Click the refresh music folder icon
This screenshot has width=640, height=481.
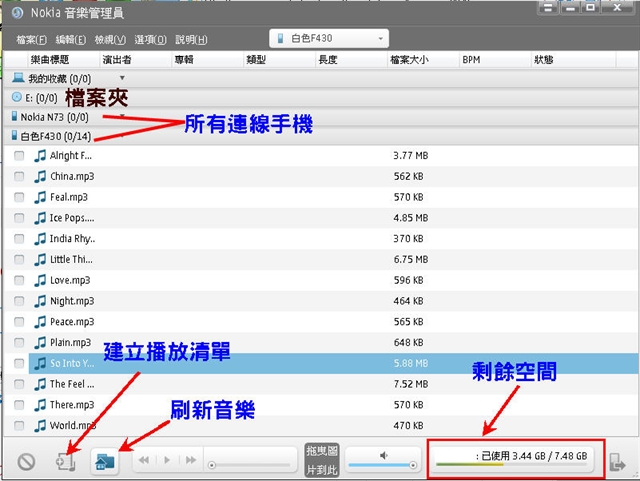tap(105, 462)
